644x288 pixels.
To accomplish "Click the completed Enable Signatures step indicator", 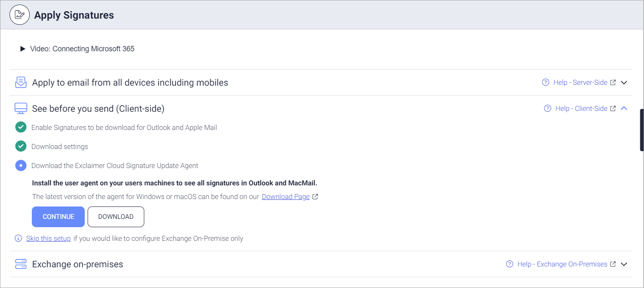I will tap(21, 127).
